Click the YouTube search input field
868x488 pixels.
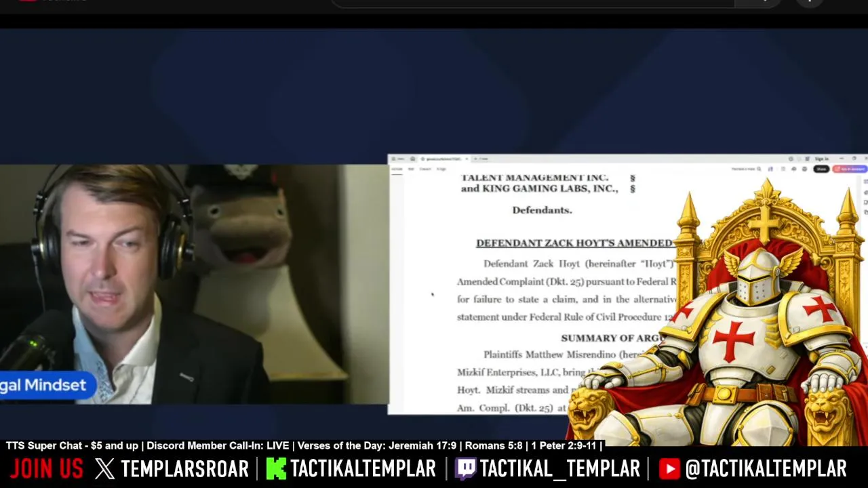[533, 3]
